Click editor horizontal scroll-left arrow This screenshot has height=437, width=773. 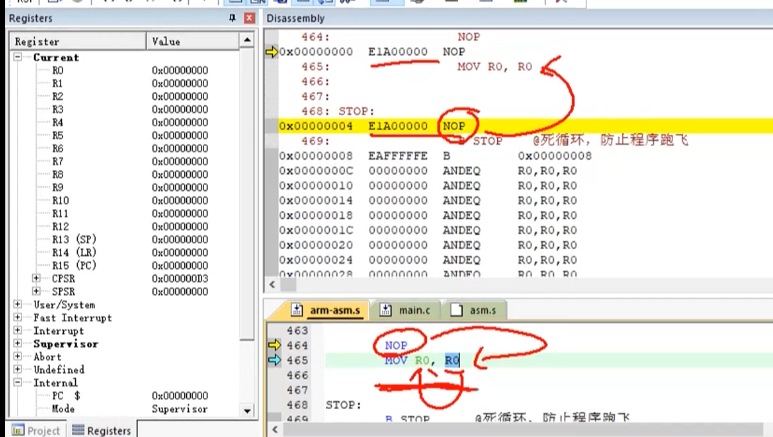click(x=275, y=430)
